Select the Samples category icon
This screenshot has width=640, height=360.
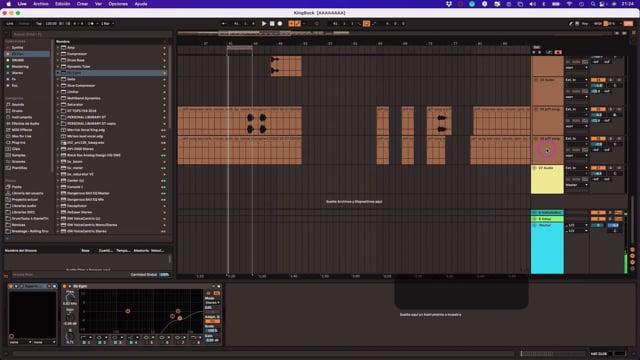click(8, 155)
